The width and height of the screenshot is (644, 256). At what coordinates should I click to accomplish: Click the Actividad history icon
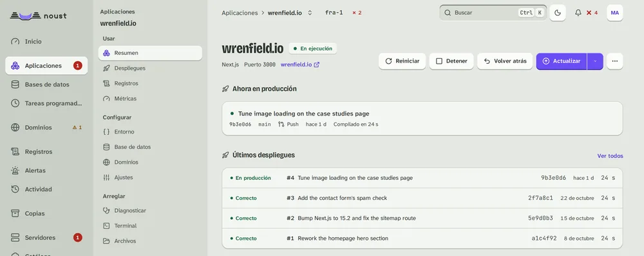tap(15, 190)
